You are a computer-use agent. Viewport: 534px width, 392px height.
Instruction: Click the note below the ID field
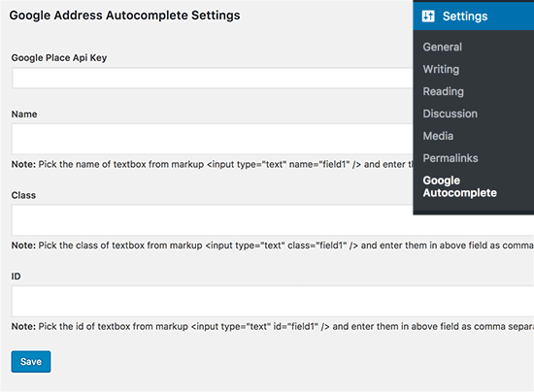[x=273, y=326]
